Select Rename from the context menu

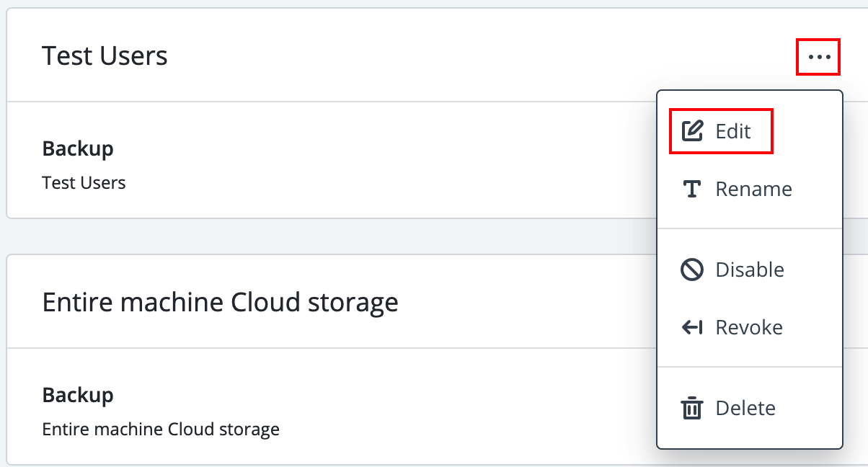[x=753, y=189]
